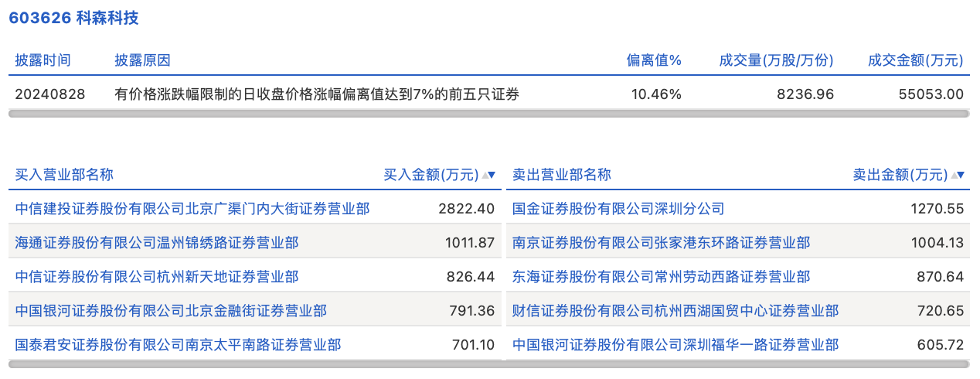Open 中信建投证券北京广渠门内大街证券营业部 link
The image size is (980, 379).
tap(192, 209)
